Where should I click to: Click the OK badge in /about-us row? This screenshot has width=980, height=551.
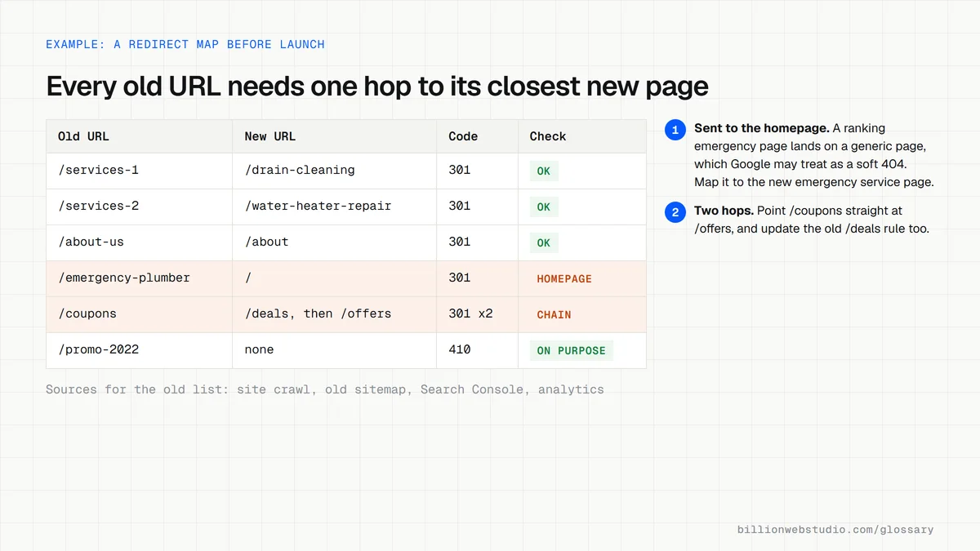coord(544,243)
